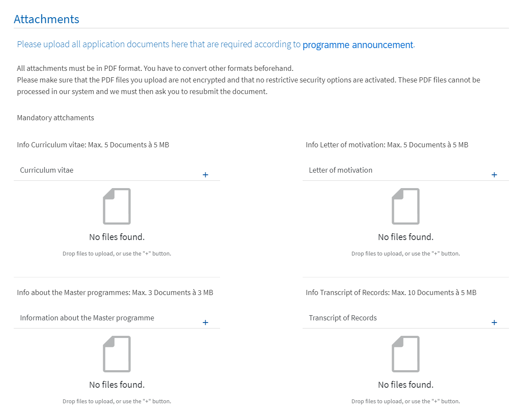This screenshot has height=420, width=521.
Task: Click drop files hint under Master programme
Action: pos(117,401)
